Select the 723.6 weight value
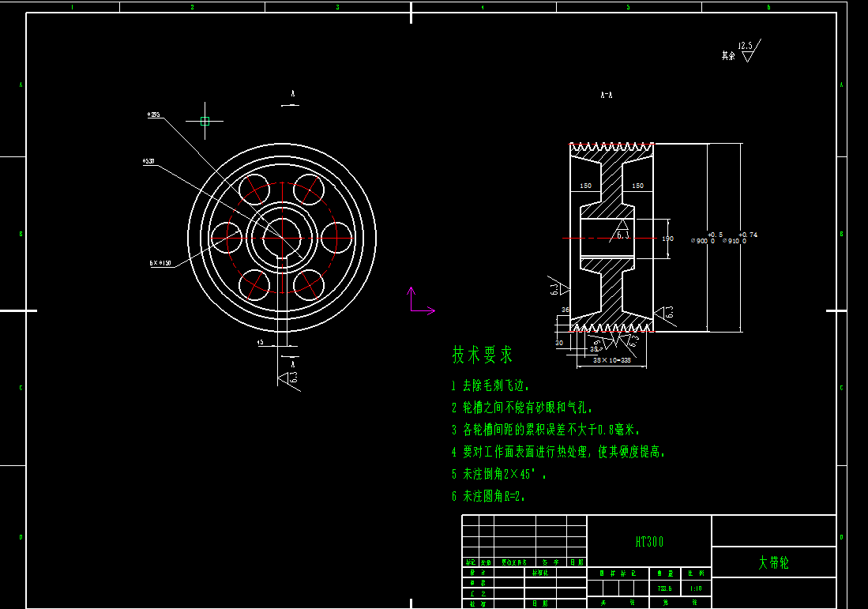 tap(664, 588)
